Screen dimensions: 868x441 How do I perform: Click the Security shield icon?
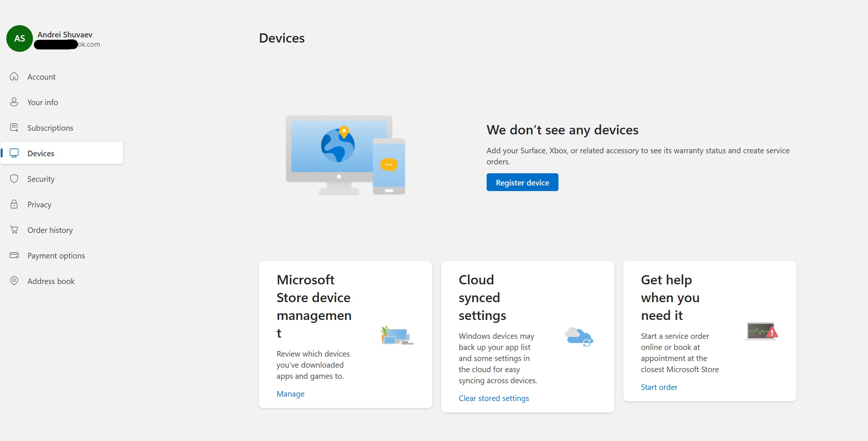coord(14,178)
